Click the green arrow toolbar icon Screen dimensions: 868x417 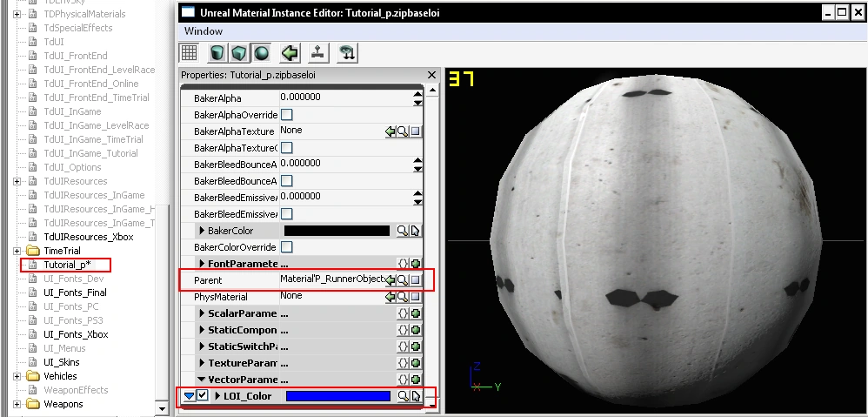pos(290,53)
